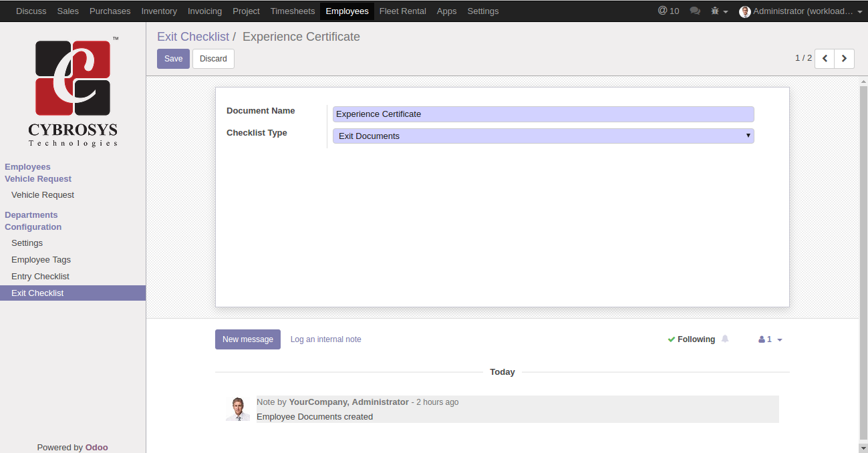
Task: Go to the next record arrow
Action: pos(845,59)
